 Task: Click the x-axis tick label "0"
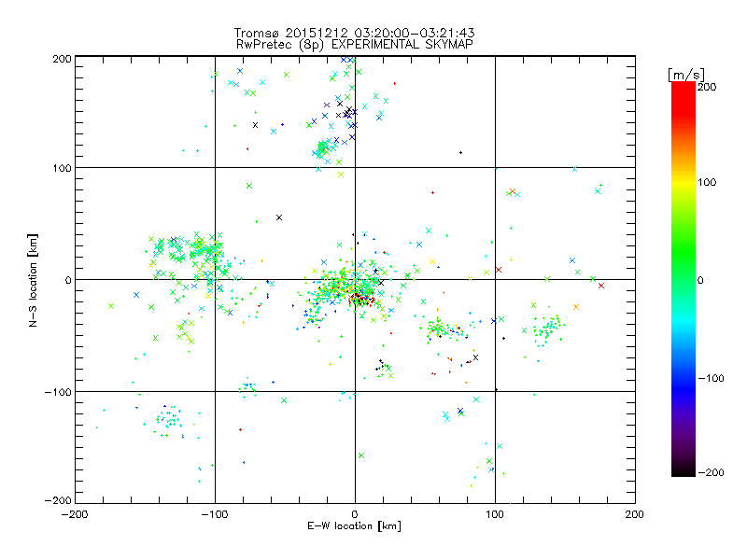click(355, 514)
